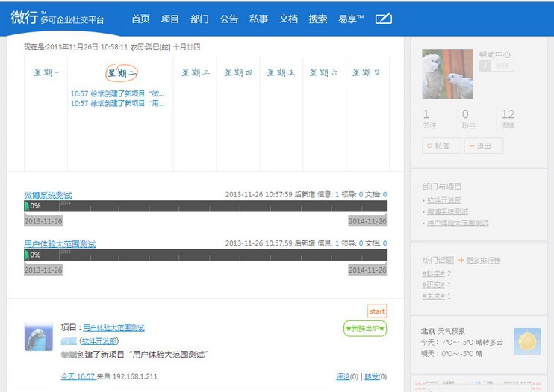
Task: Open the 易享 menu item
Action: [x=351, y=19]
